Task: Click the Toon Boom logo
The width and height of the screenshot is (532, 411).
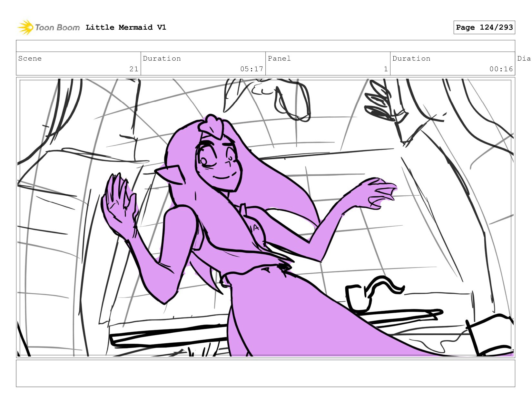Action: pos(48,27)
